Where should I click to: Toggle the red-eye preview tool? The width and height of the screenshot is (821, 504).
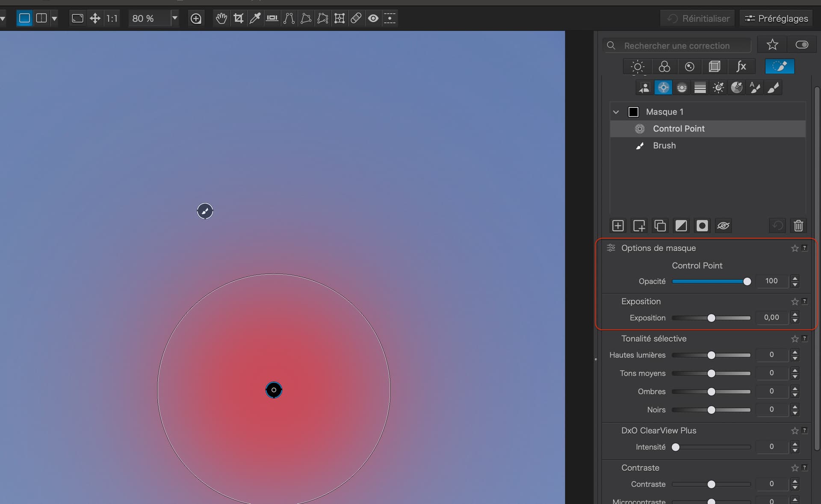[x=373, y=18]
